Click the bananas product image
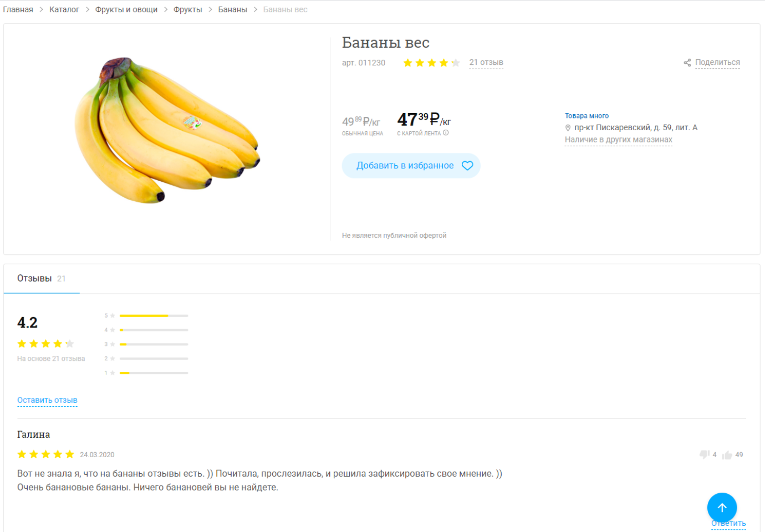The width and height of the screenshot is (765, 532). click(x=167, y=130)
